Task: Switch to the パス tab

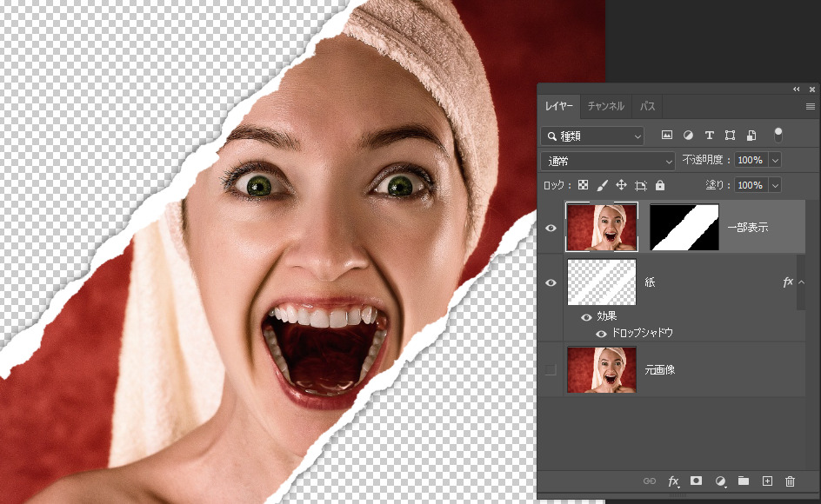Action: pyautogui.click(x=647, y=106)
